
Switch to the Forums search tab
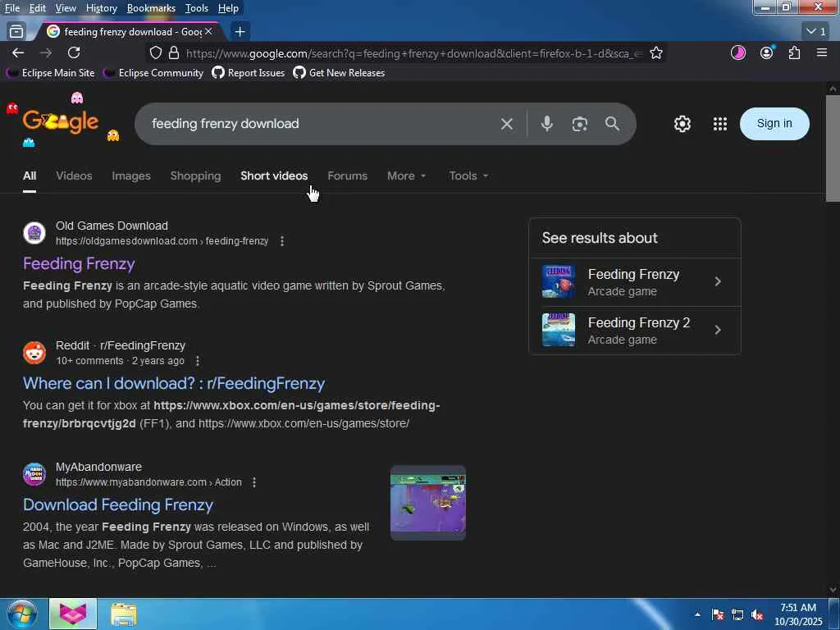tap(348, 176)
